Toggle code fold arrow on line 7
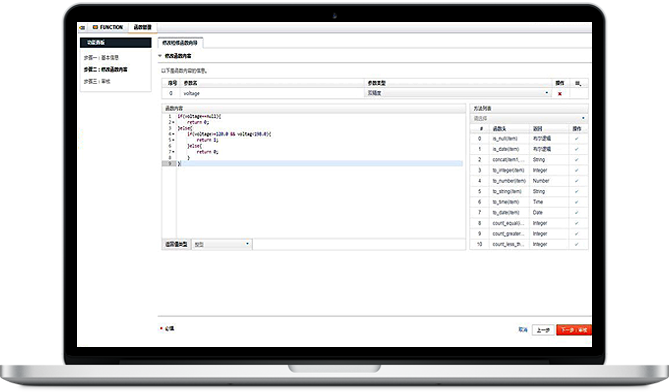Viewport: 669px width, 392px height. click(x=173, y=152)
